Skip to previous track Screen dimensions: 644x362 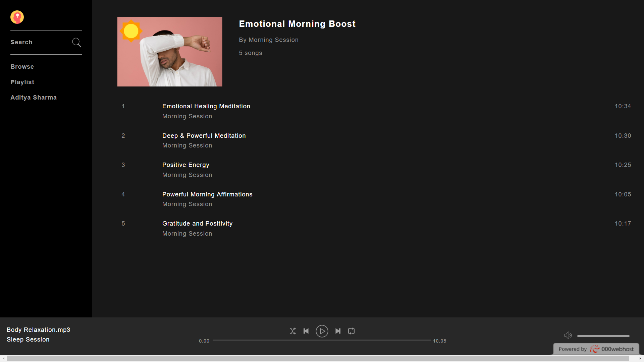point(306,331)
